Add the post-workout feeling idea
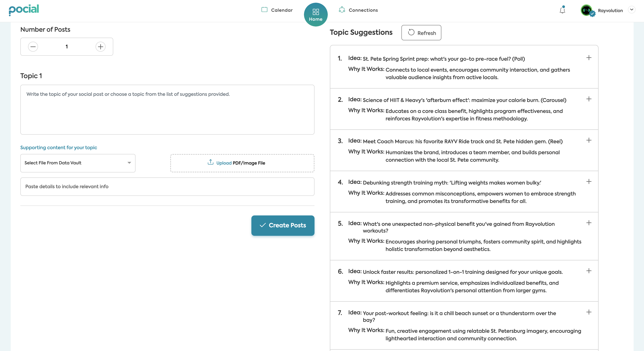 [589, 312]
